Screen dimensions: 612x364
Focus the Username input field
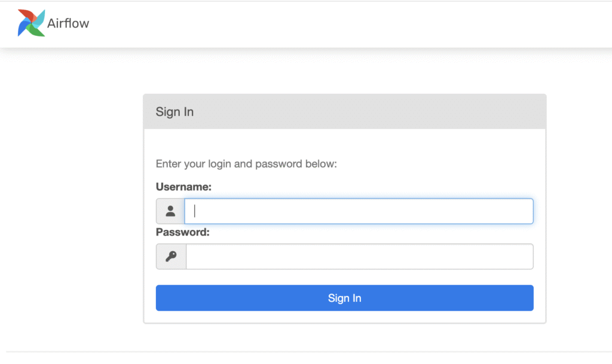pos(359,211)
